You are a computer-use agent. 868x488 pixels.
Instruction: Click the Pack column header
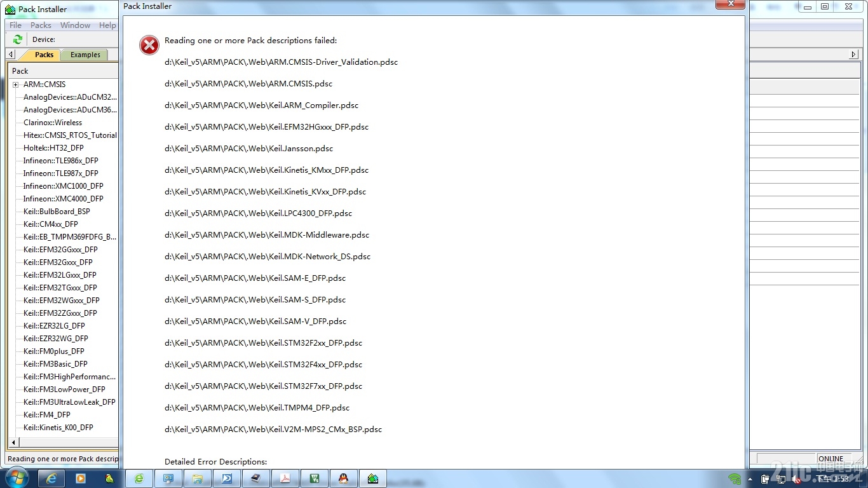[x=63, y=71]
